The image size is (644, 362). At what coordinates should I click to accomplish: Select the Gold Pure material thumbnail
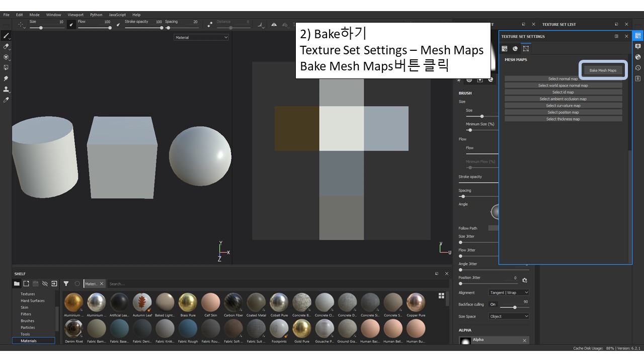(x=302, y=329)
